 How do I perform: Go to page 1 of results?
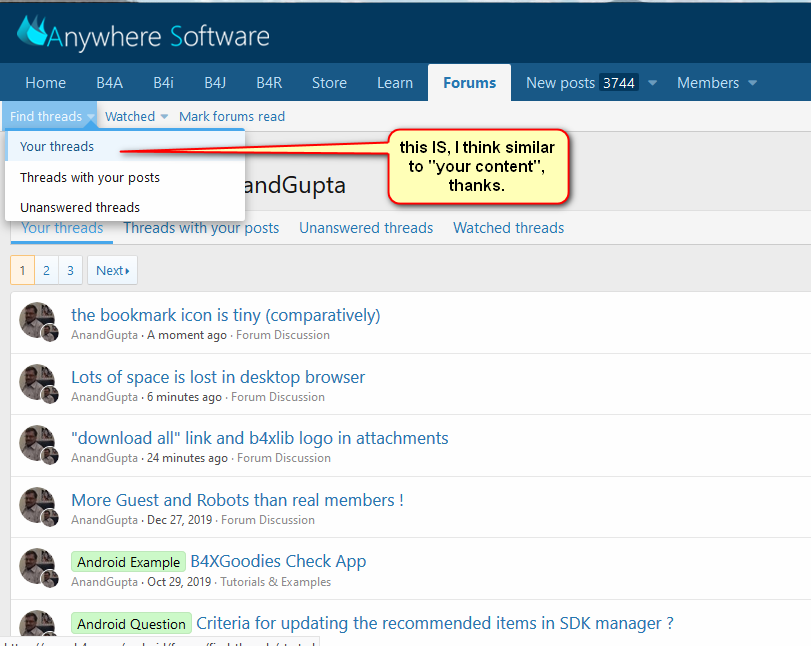[x=22, y=270]
